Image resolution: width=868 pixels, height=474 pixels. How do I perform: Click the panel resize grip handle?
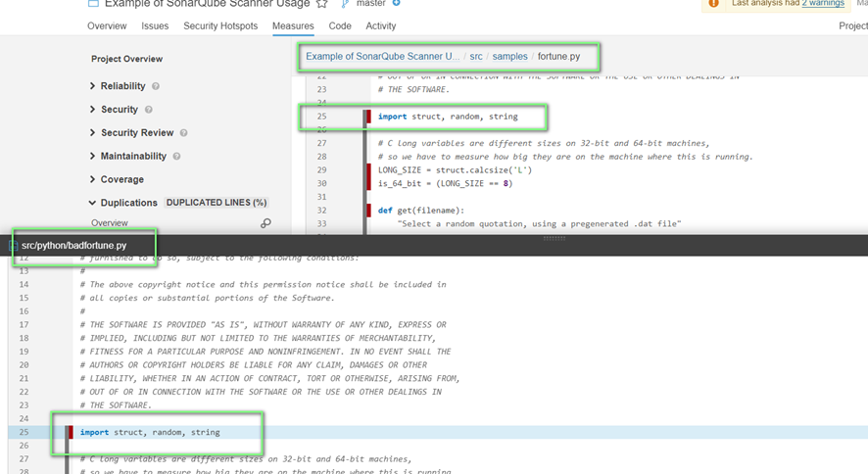click(x=555, y=238)
